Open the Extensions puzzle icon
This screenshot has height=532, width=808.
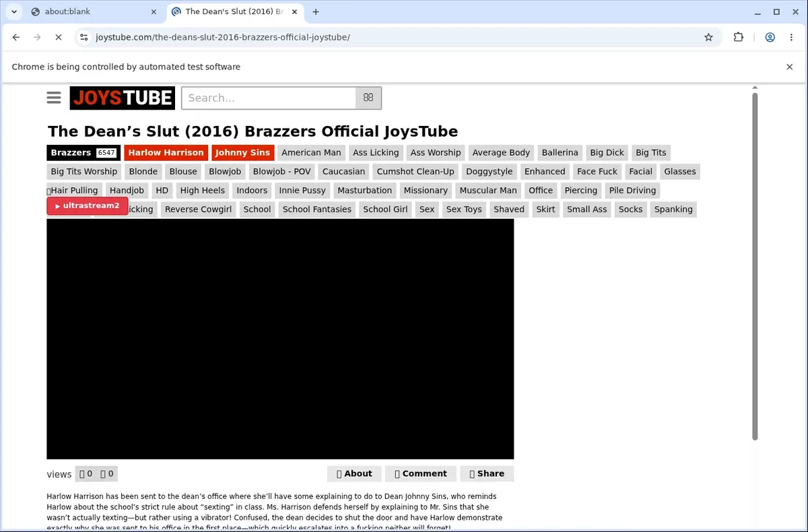click(x=739, y=37)
